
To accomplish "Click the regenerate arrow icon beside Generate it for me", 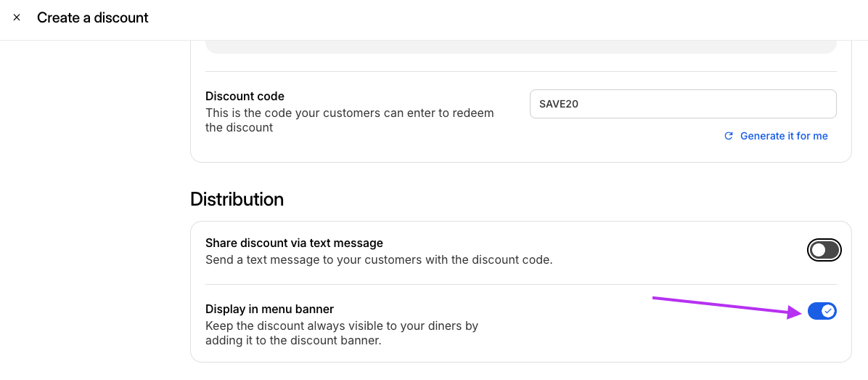I will (x=729, y=136).
